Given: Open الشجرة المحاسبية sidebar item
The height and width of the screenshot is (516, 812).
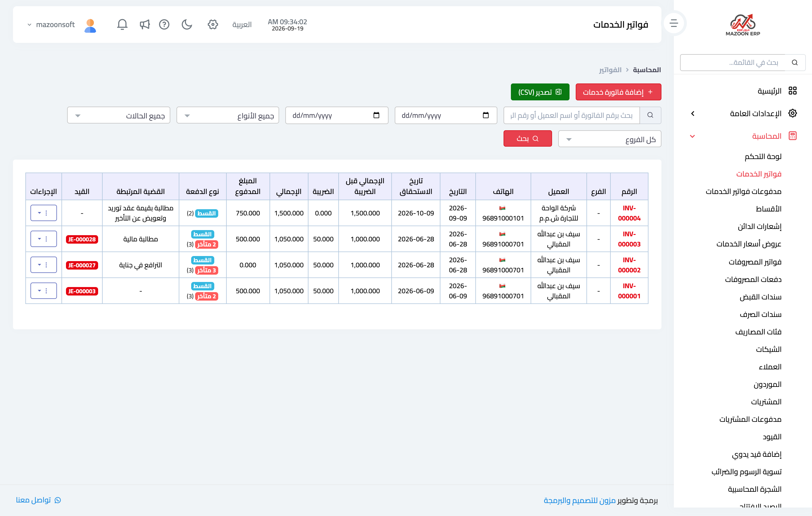Looking at the screenshot, I should [755, 489].
